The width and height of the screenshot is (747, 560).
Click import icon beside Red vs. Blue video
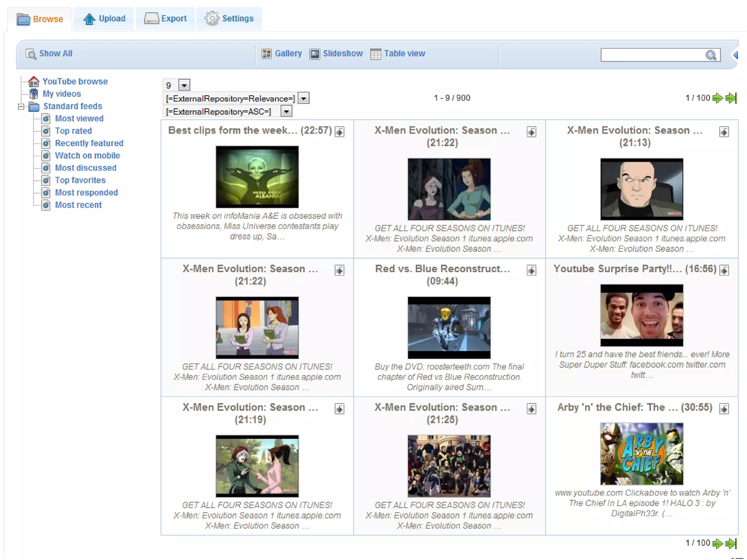tap(531, 270)
